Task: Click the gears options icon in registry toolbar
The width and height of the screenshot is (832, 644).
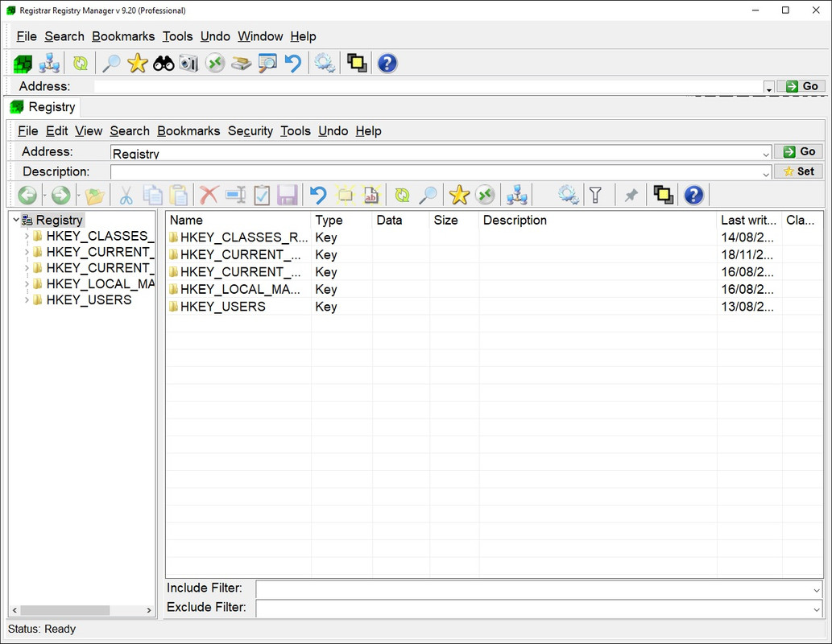Action: pyautogui.click(x=569, y=196)
